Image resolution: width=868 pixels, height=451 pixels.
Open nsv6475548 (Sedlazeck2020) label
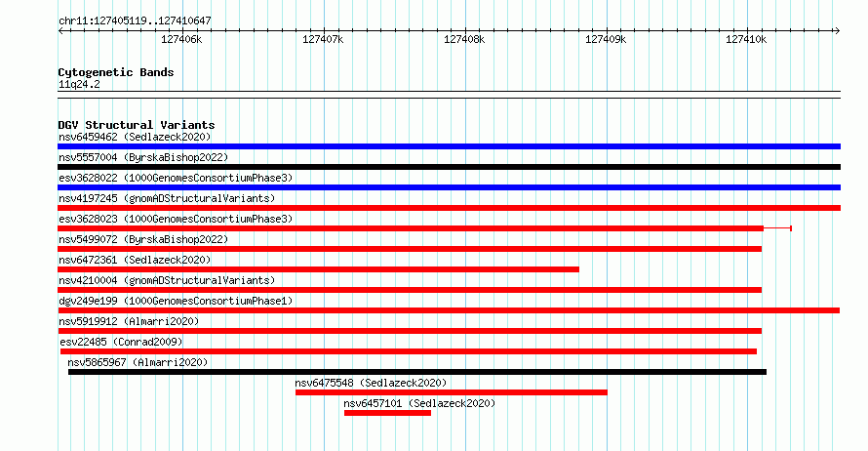pos(371,383)
